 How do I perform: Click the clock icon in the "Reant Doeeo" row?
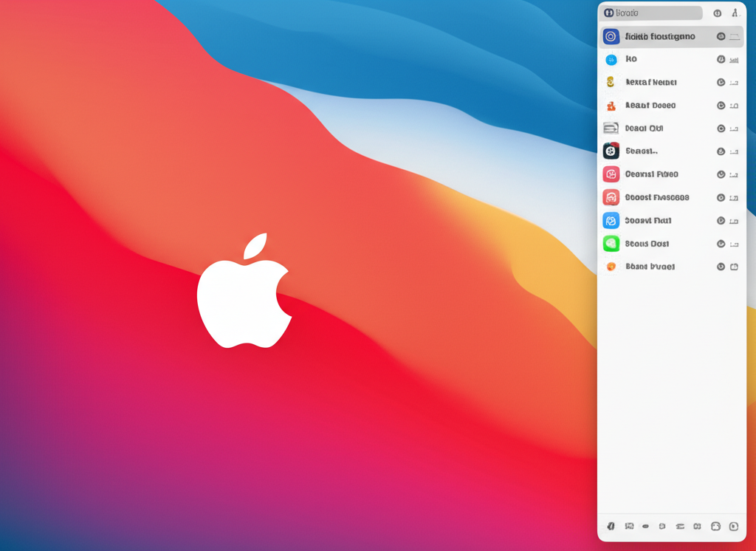point(721,105)
